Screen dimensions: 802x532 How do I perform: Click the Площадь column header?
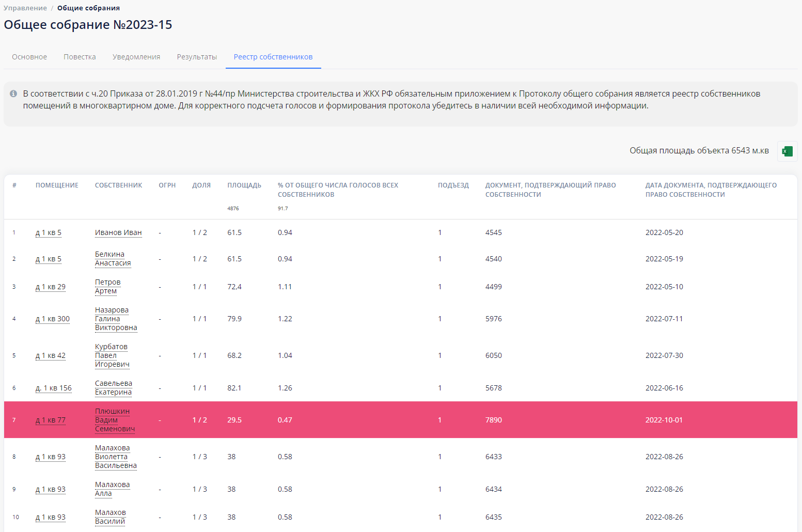pyautogui.click(x=244, y=185)
